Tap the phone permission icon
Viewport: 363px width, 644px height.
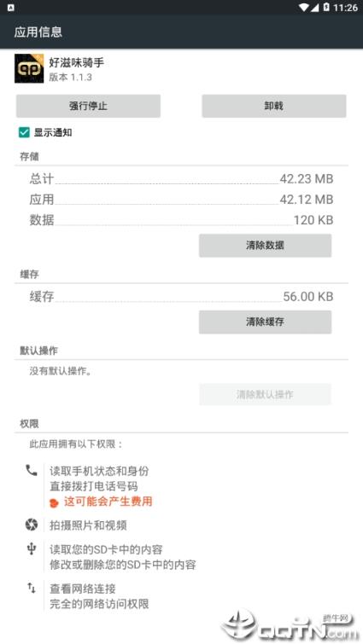(x=32, y=470)
